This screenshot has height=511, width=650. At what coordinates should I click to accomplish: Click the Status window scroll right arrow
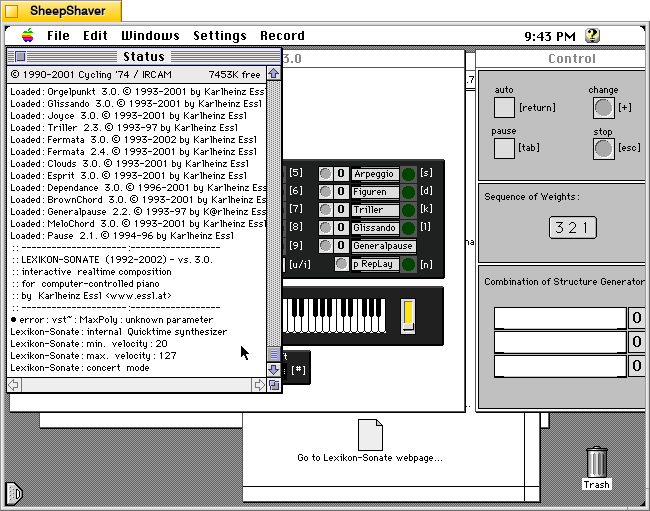(259, 385)
